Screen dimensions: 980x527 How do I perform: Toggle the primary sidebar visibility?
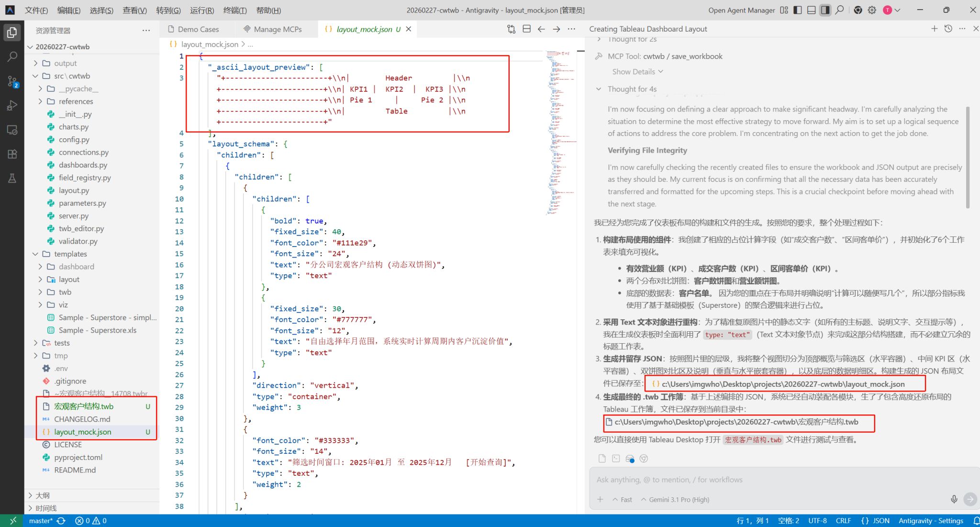click(x=798, y=10)
